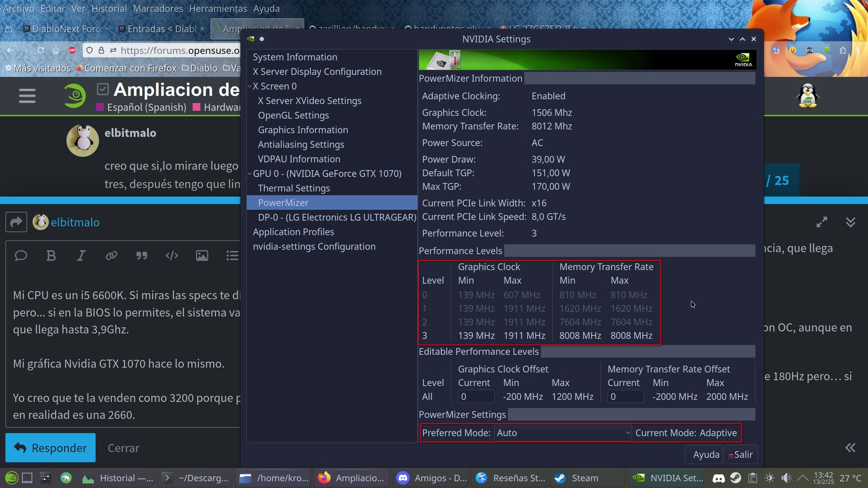This screenshot has width=868, height=488.
Task: Expand hidden system tray icons arrow
Action: coord(803,478)
